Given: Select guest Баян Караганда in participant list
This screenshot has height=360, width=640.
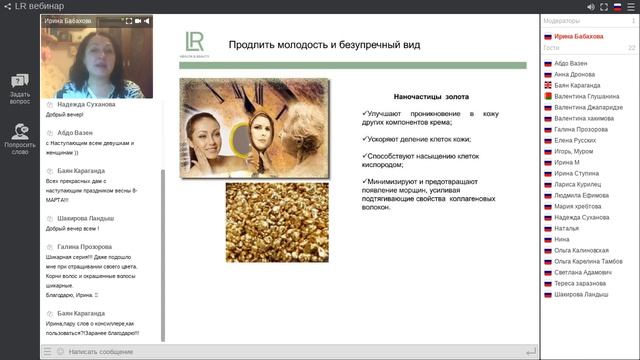Looking at the screenshot, I should click(577, 85).
